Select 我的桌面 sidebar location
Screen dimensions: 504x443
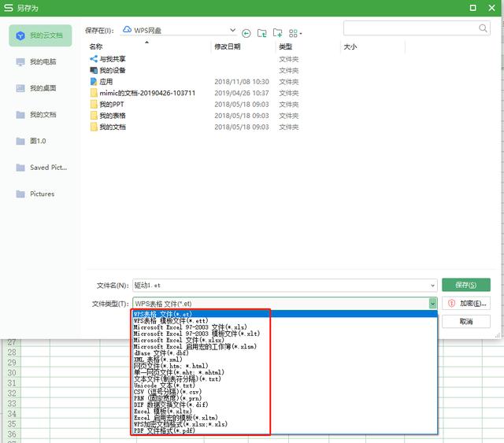point(40,88)
